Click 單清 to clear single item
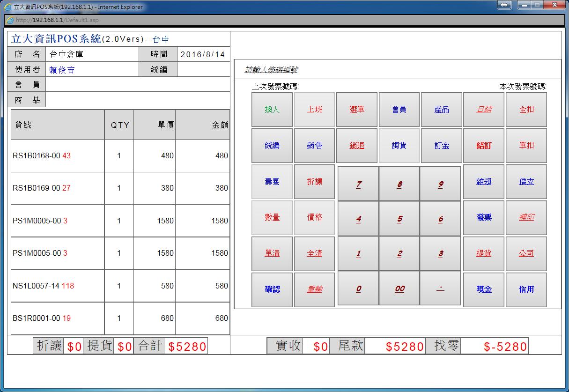The width and height of the screenshot is (569, 392). pyautogui.click(x=272, y=253)
